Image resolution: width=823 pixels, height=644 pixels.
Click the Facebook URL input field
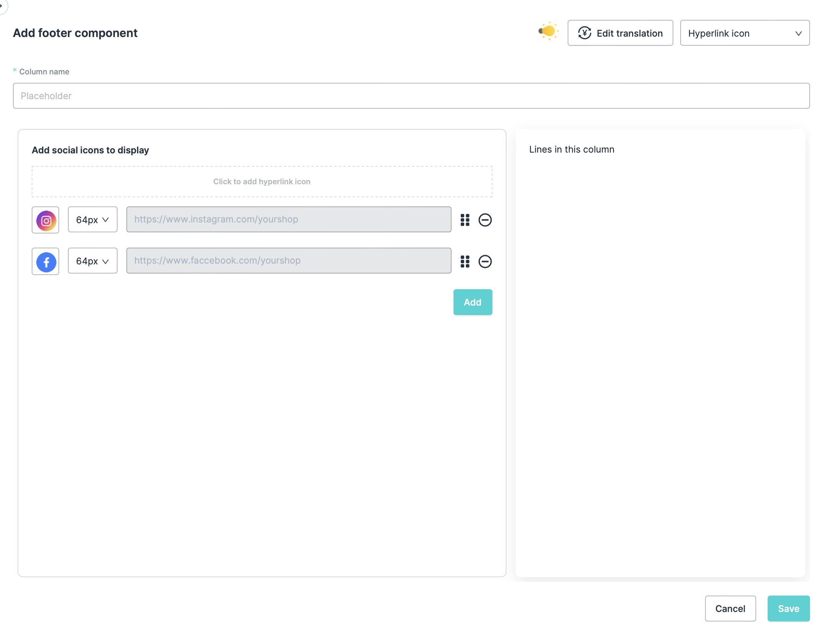(x=289, y=261)
